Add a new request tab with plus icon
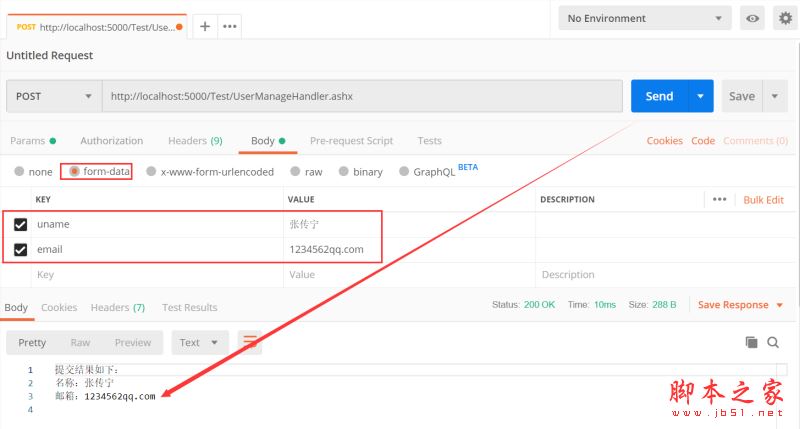 [205, 26]
